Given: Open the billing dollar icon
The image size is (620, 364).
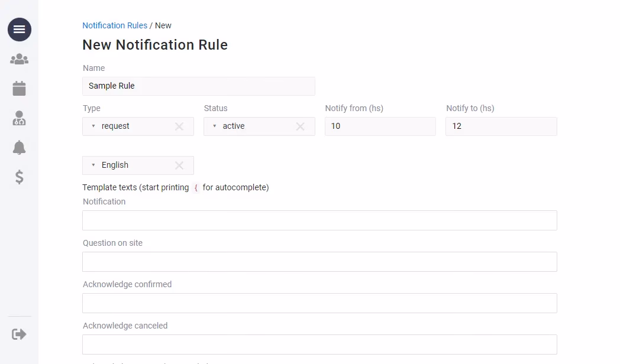Looking at the screenshot, I should (x=19, y=177).
